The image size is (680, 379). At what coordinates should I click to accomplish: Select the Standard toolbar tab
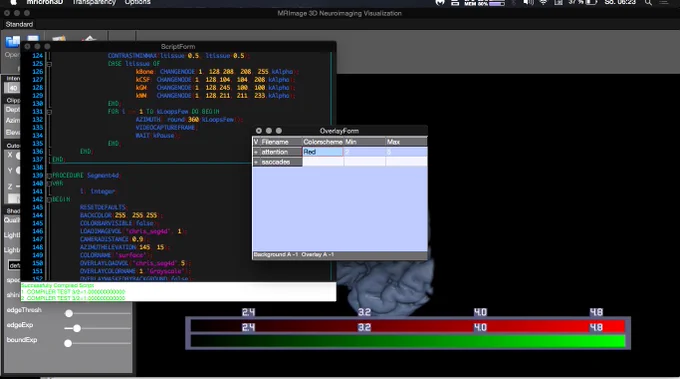19,24
